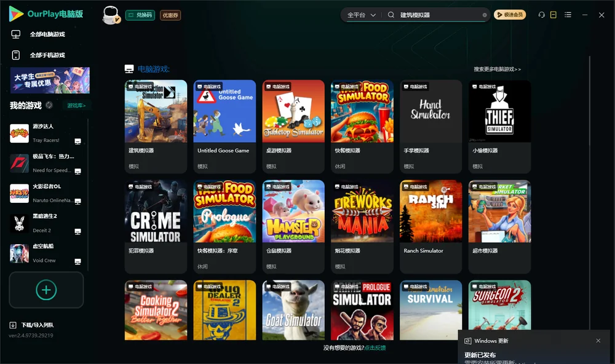Open the 桌游模拟器 Tabletop Simulator card

click(x=293, y=126)
